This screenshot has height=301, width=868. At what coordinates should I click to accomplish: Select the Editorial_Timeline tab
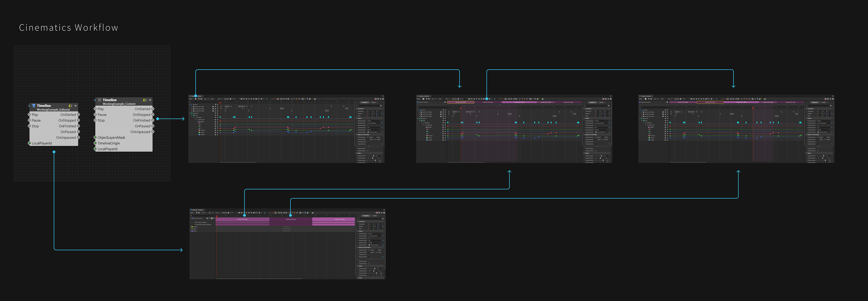(x=198, y=210)
